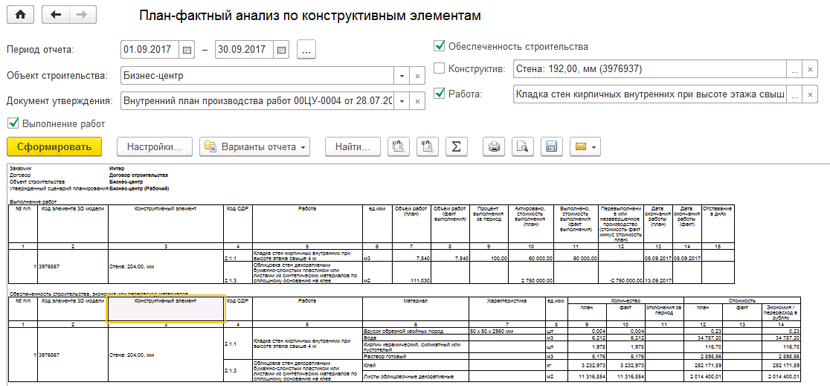830x386 pixels.
Task: Expand the Документ утверждения dropdown
Action: point(402,101)
